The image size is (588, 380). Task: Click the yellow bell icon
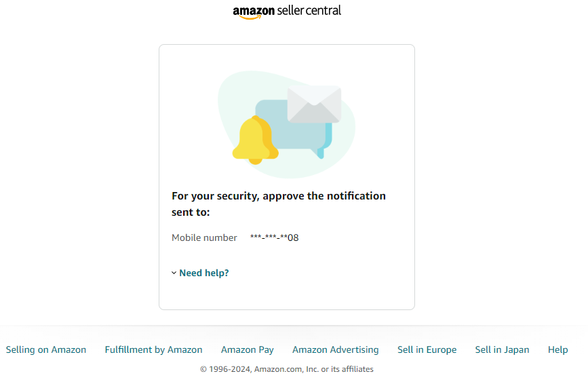click(x=255, y=140)
